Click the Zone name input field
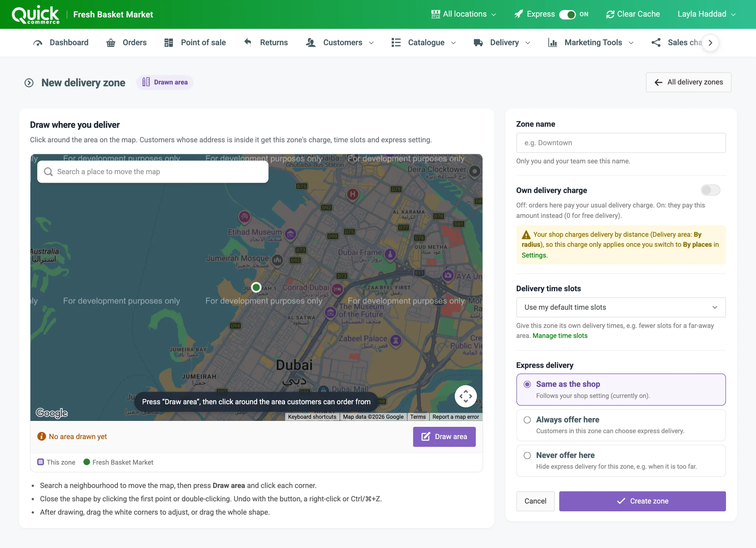Viewport: 756px width, 548px height. 621,143
